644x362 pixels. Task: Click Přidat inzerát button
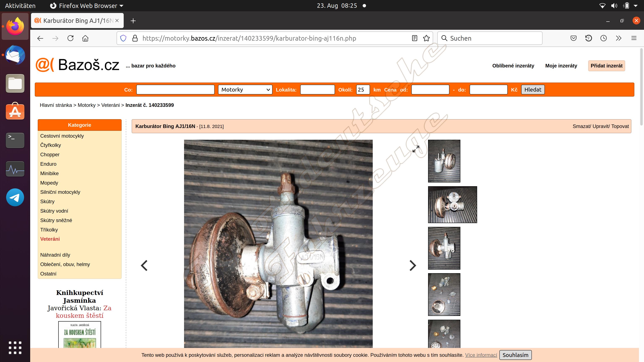pyautogui.click(x=606, y=66)
